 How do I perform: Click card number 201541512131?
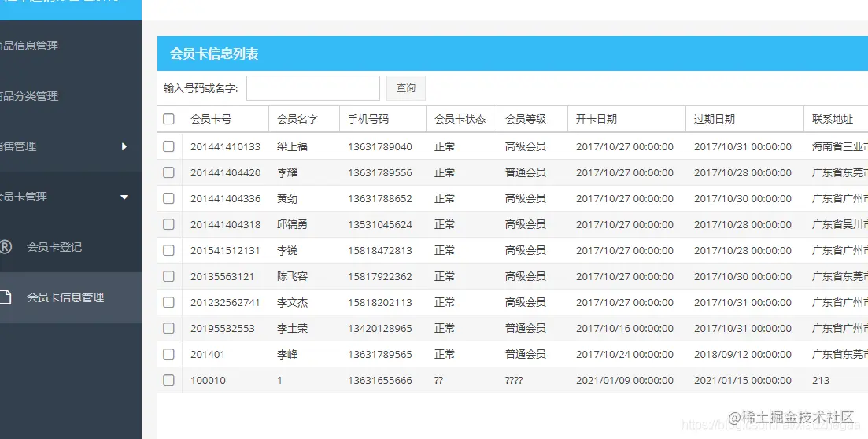(x=225, y=251)
